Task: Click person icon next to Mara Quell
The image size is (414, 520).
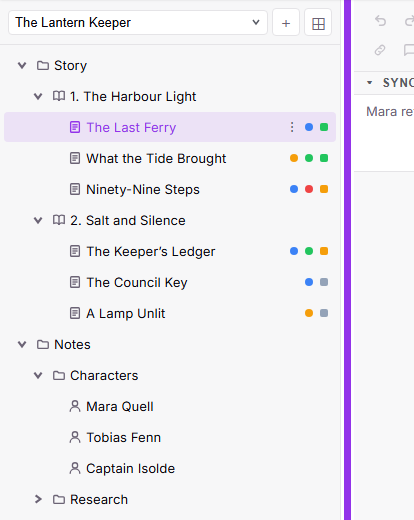Action: pyautogui.click(x=75, y=406)
